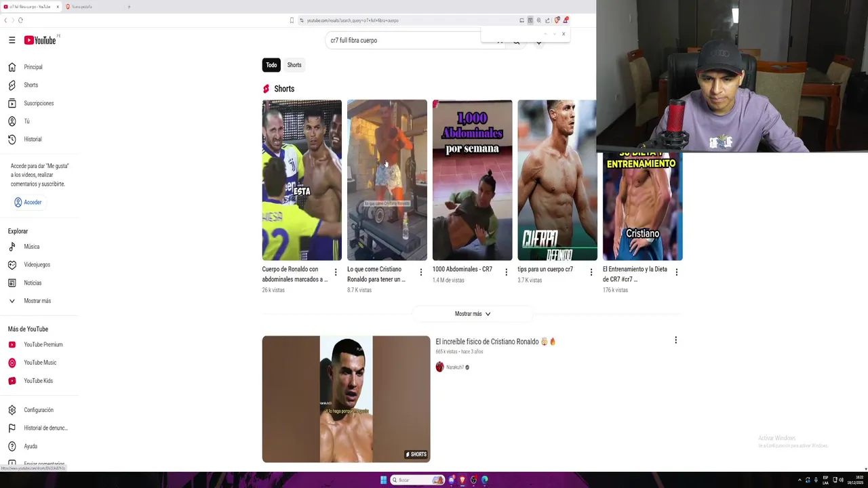868x488 pixels.
Task: Open the Windows Start menu
Action: 383,480
